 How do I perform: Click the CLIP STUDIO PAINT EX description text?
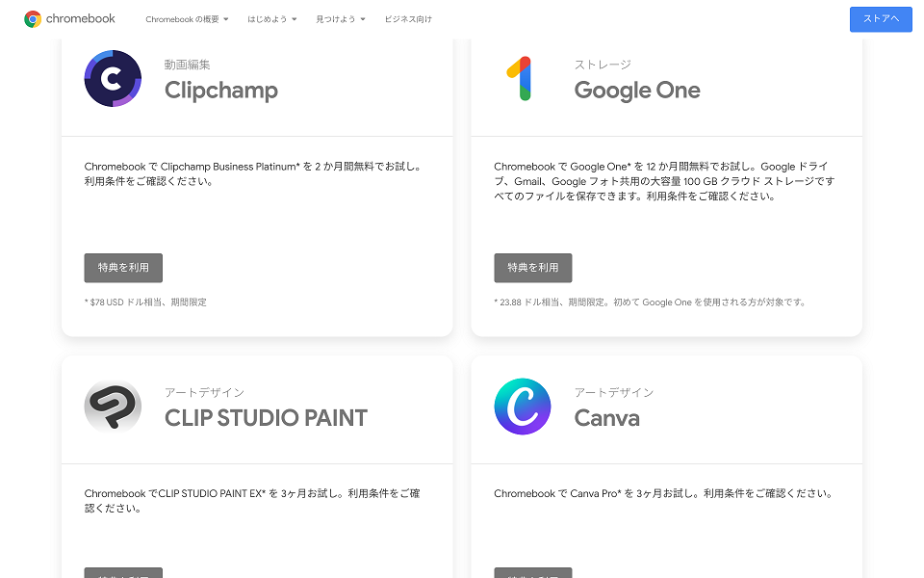tap(252, 501)
